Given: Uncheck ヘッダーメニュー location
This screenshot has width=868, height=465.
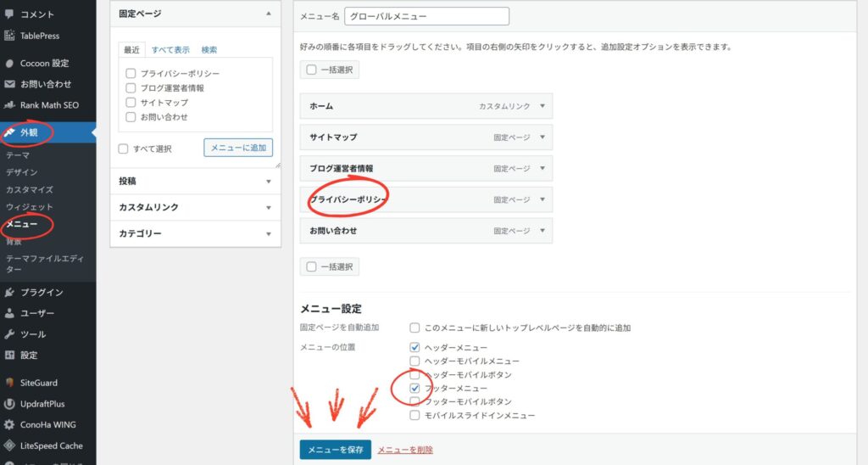Looking at the screenshot, I should click(415, 348).
